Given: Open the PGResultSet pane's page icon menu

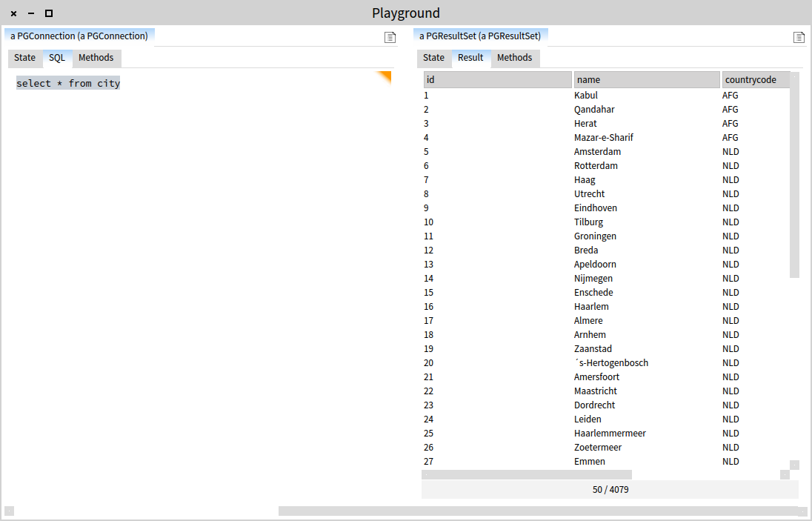Looking at the screenshot, I should point(799,37).
